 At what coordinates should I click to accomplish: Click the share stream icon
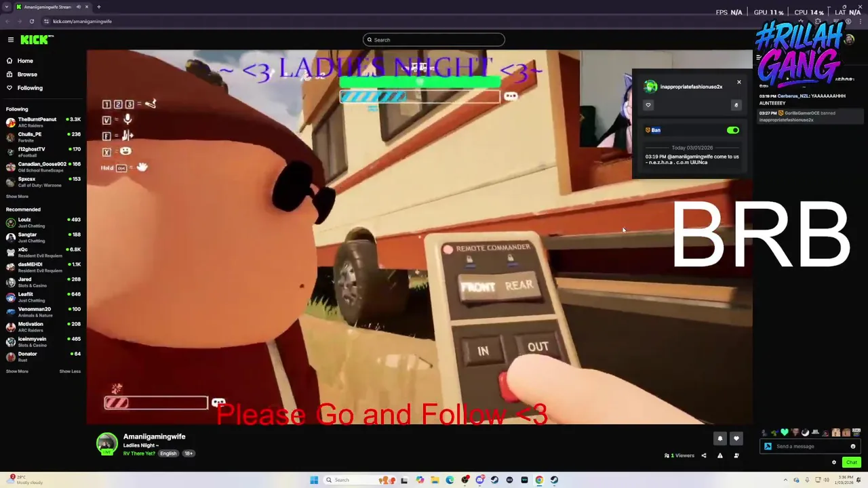pos(704,455)
